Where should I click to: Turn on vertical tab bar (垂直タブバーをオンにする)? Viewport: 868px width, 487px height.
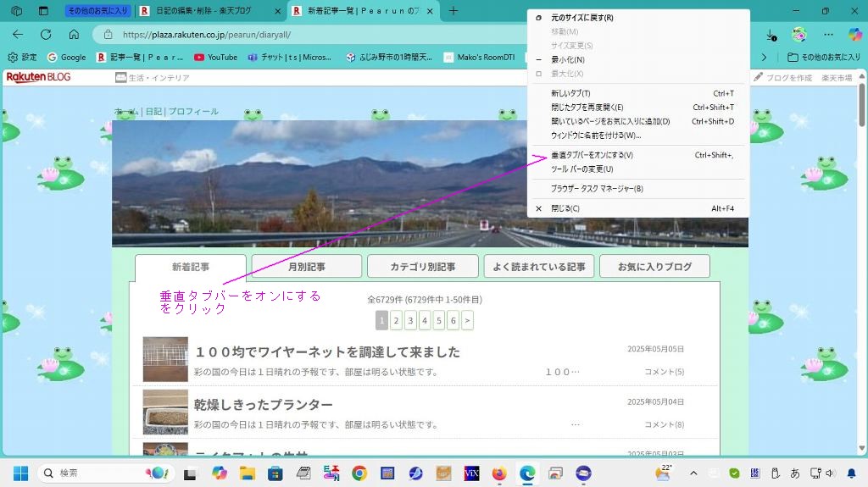(592, 155)
